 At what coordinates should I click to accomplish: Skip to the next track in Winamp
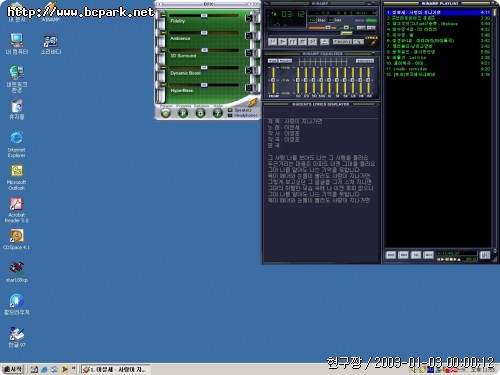(313, 42)
